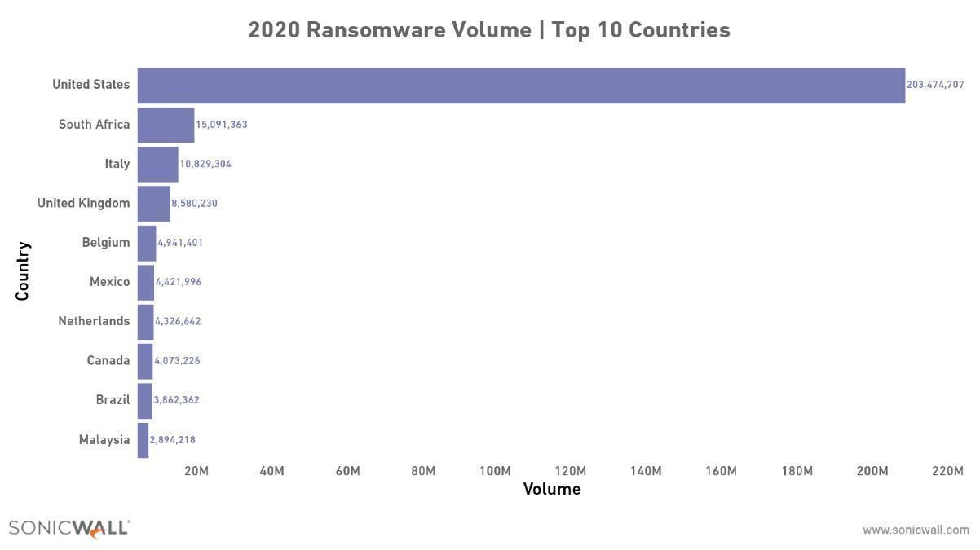Click the Italy bar
Image resolution: width=980 pixels, height=550 pixels.
point(157,164)
